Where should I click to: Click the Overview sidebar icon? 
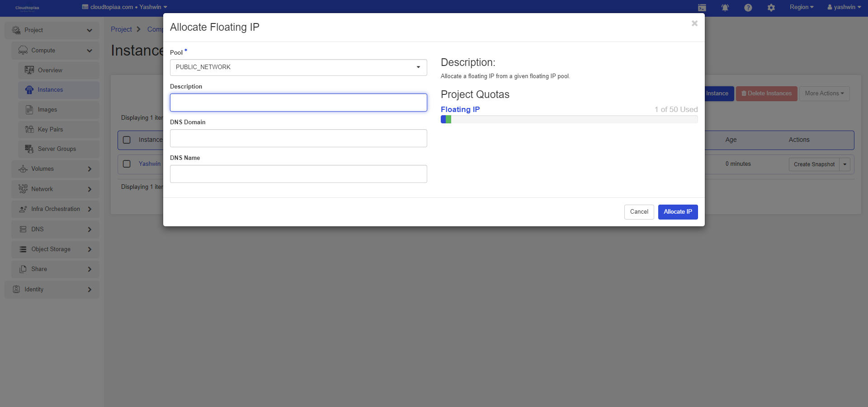[x=29, y=70]
